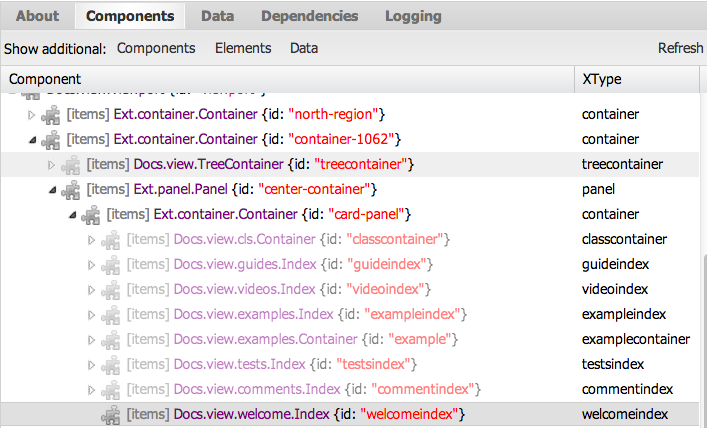
Task: Click the 'classcontainer' xtype cell
Action: (x=624, y=239)
